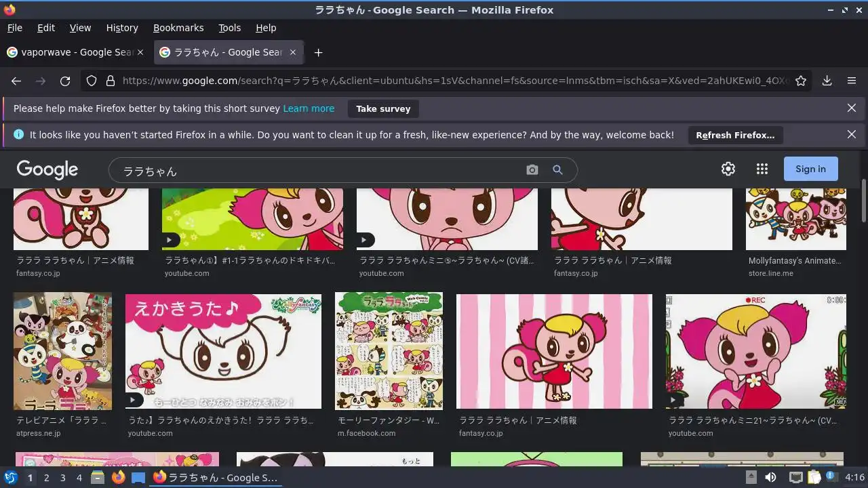This screenshot has height=488, width=868.
Task: Open the Google apps grid
Action: (762, 169)
